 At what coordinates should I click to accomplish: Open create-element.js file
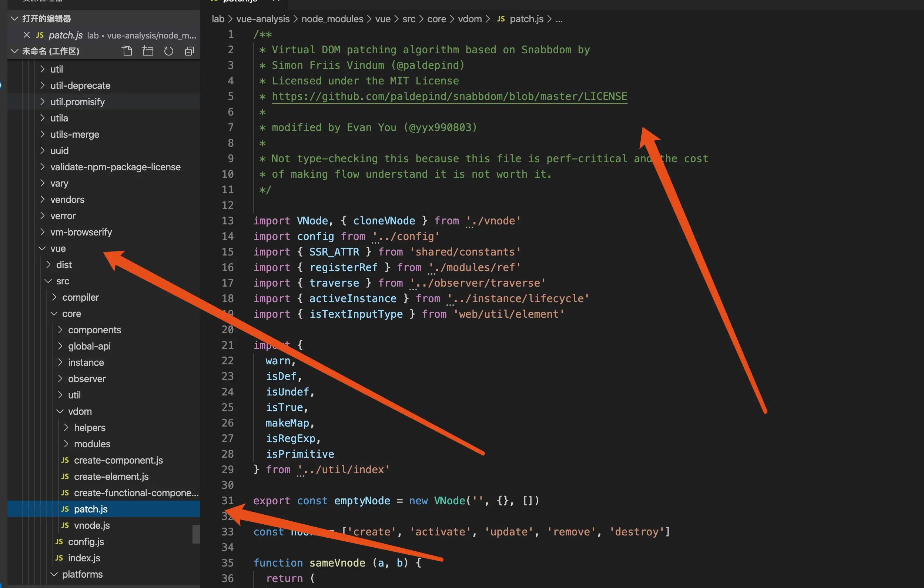pos(111,476)
